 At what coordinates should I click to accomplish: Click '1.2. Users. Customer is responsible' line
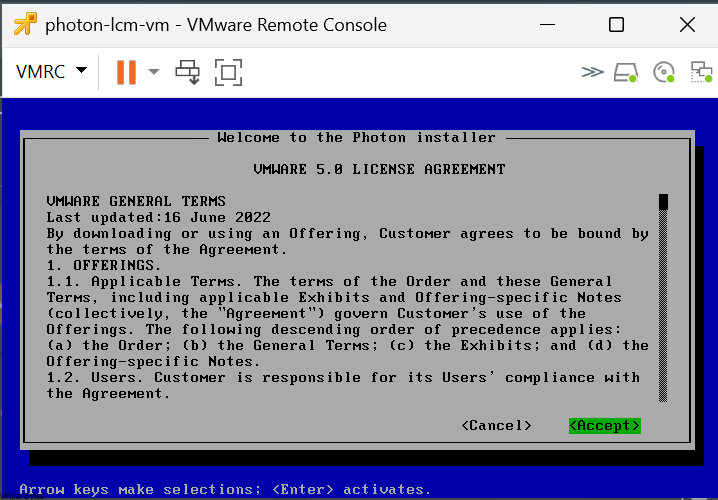click(x=343, y=377)
